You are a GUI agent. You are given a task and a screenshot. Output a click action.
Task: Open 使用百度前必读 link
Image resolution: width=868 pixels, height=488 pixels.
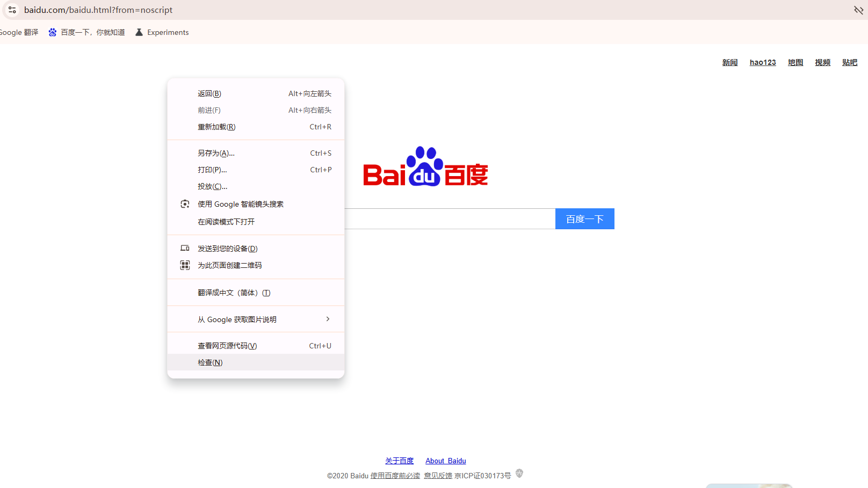coord(395,476)
